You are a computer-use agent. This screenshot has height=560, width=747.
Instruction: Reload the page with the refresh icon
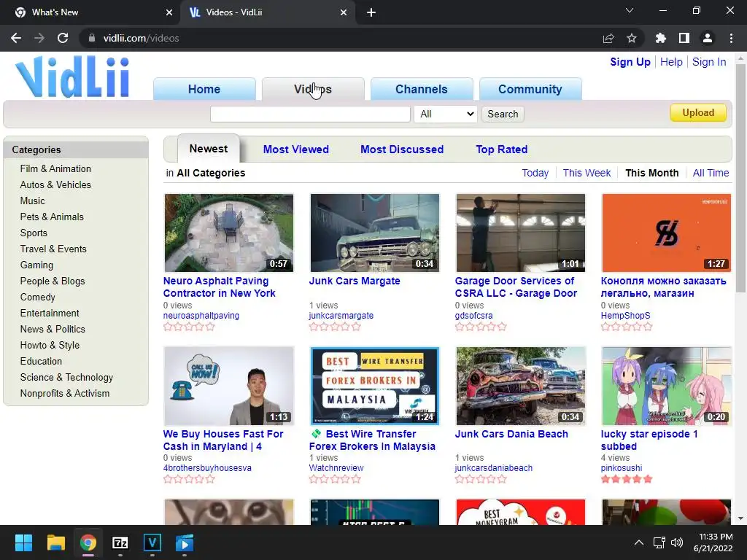(63, 38)
